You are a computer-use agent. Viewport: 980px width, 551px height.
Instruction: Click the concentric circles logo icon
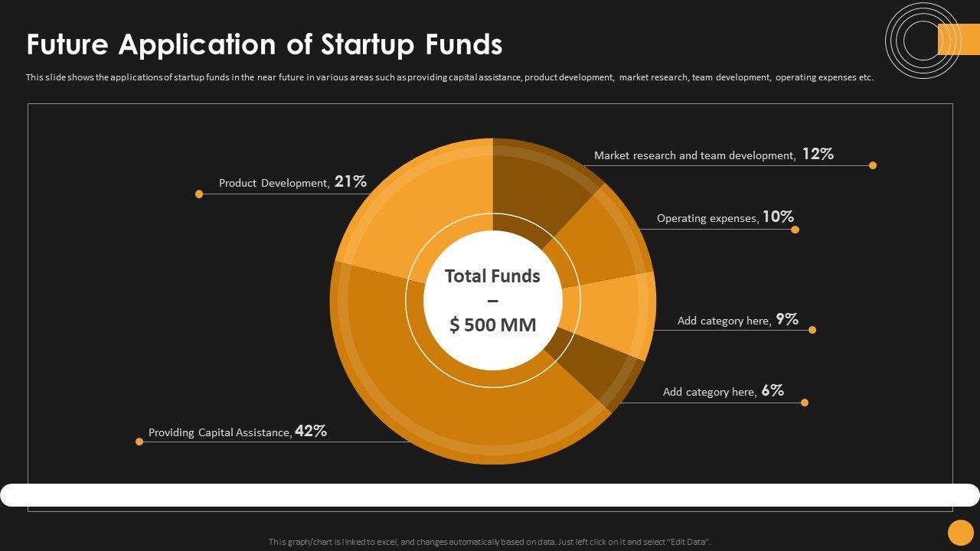tap(922, 40)
